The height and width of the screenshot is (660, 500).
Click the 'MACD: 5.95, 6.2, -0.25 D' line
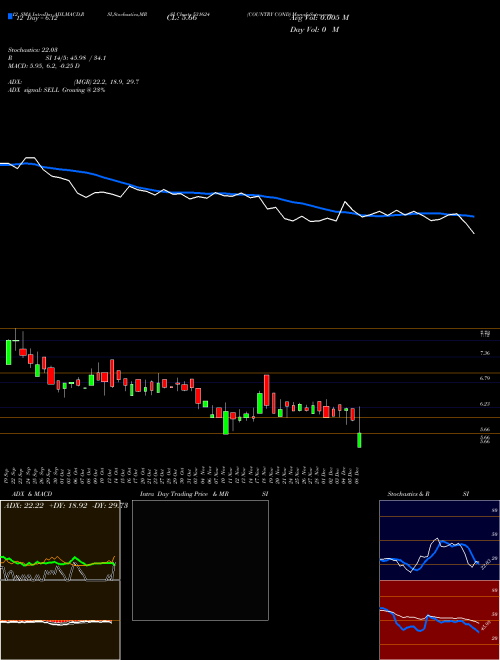click(x=44, y=66)
